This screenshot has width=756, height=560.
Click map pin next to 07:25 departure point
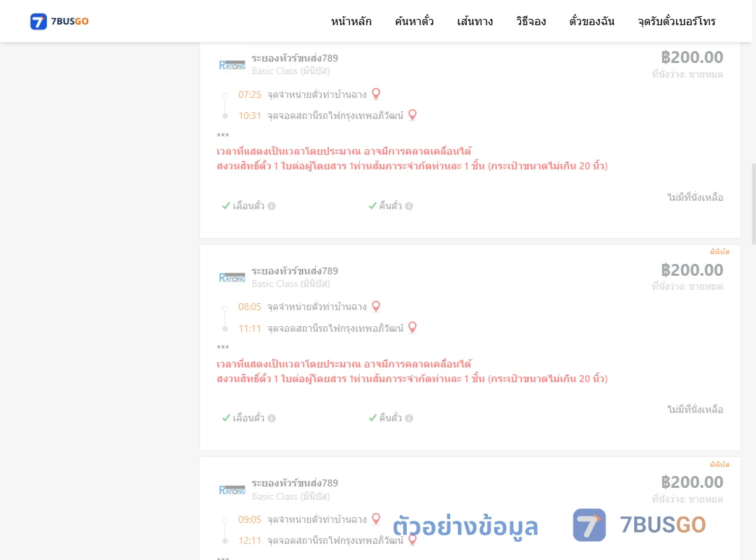click(376, 94)
